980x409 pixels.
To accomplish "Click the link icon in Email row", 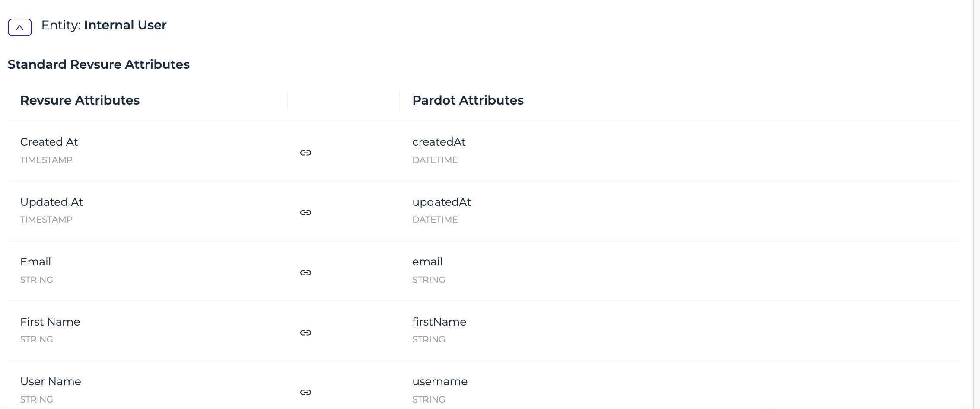I will point(306,272).
